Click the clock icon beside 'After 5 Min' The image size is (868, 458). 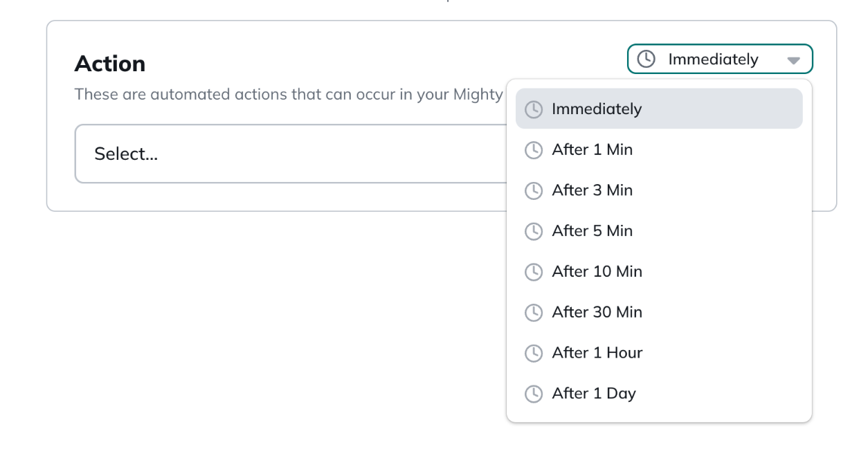click(x=533, y=231)
